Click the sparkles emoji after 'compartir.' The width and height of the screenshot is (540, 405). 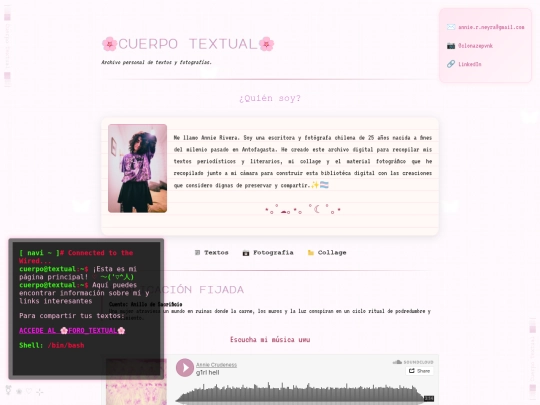point(315,185)
